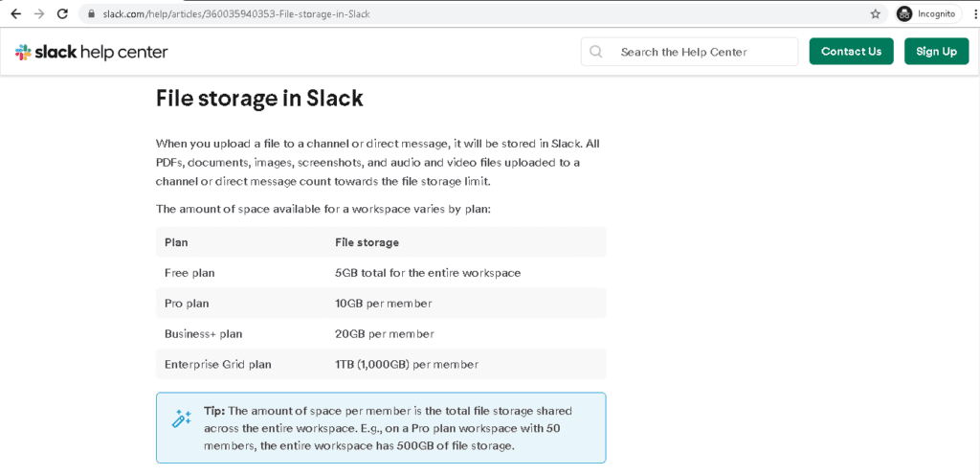This screenshot has width=980, height=475.
Task: Click the Slack logo in header
Action: click(x=23, y=52)
